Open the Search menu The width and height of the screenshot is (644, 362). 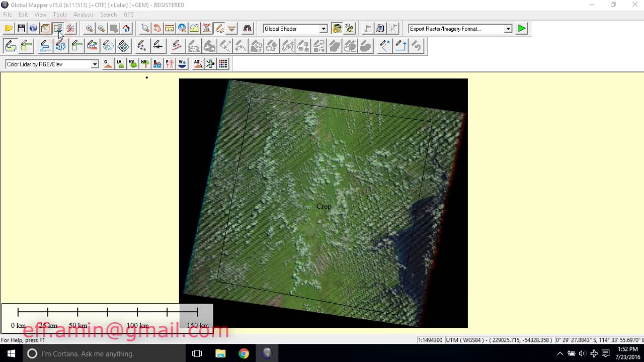[108, 15]
